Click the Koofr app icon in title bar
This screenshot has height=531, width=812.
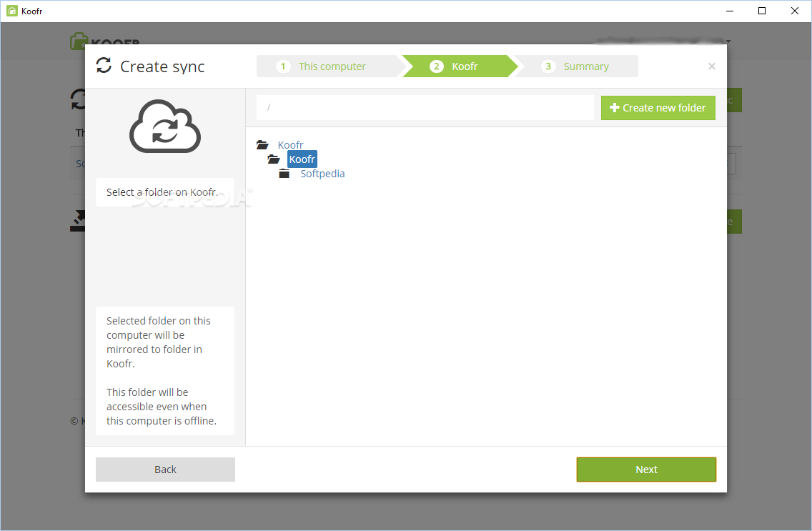coord(12,11)
